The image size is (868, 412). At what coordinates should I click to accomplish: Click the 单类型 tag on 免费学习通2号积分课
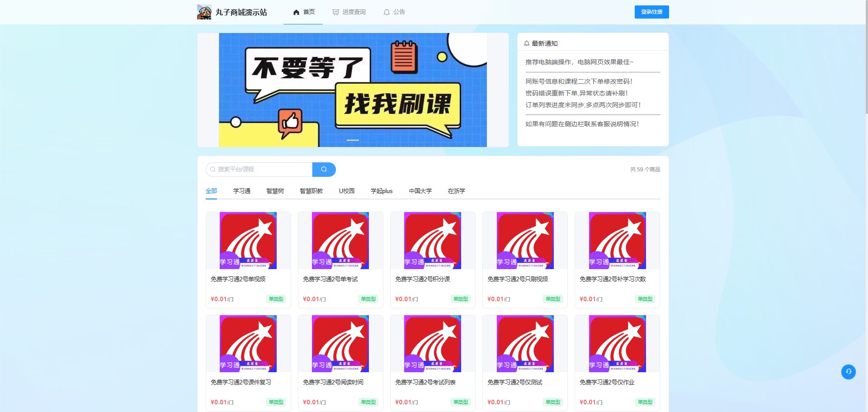[461, 299]
